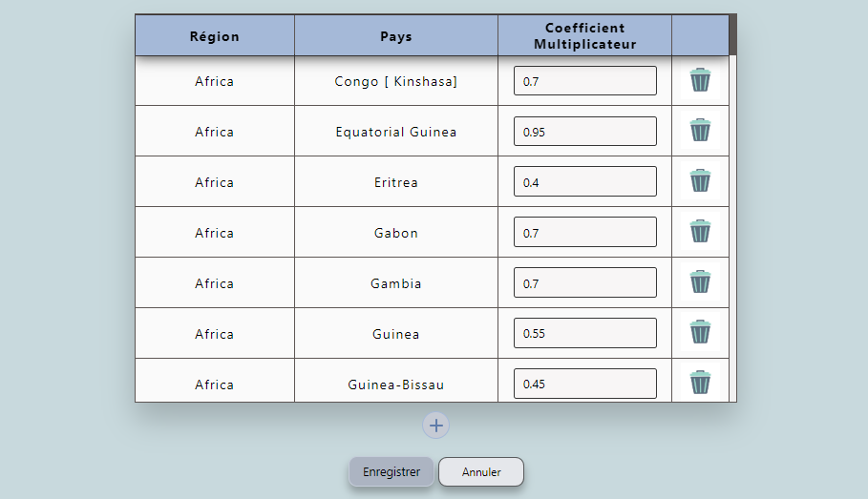Edit the 0.55 coefficient for Guinea

[585, 333]
